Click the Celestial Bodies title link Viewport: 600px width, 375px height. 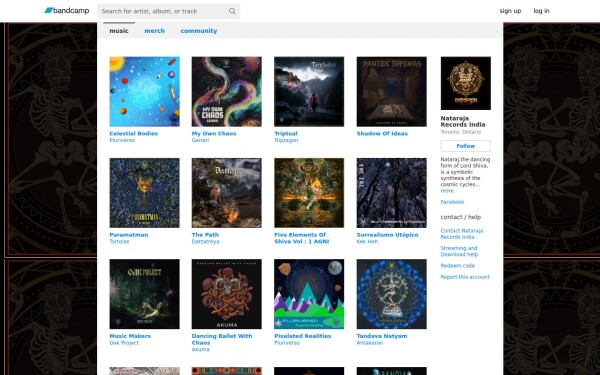tap(134, 134)
